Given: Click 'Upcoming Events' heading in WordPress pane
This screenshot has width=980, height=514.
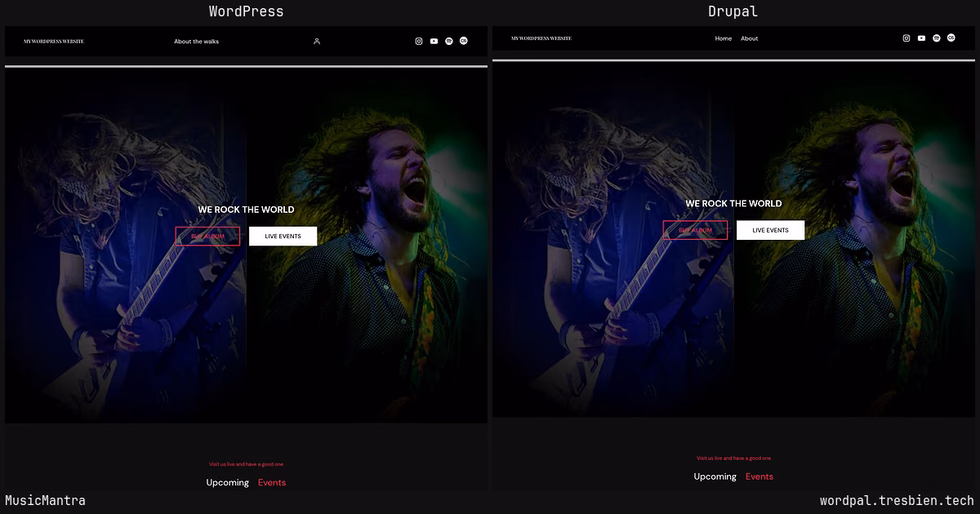Looking at the screenshot, I should point(246,482).
